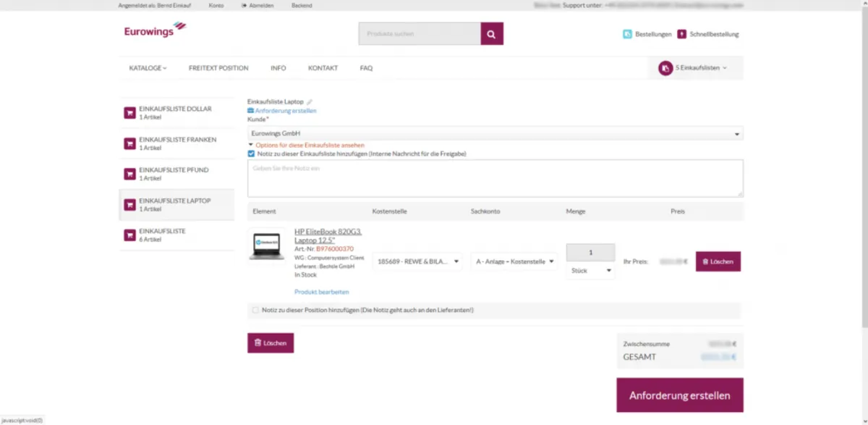Click the Produkt bearbeiten link
The width and height of the screenshot is (868, 425).
[321, 292]
